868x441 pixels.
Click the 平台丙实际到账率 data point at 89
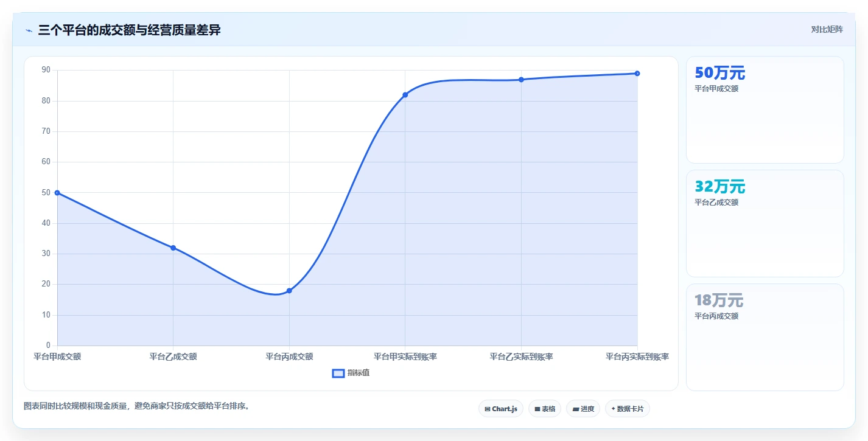point(637,74)
